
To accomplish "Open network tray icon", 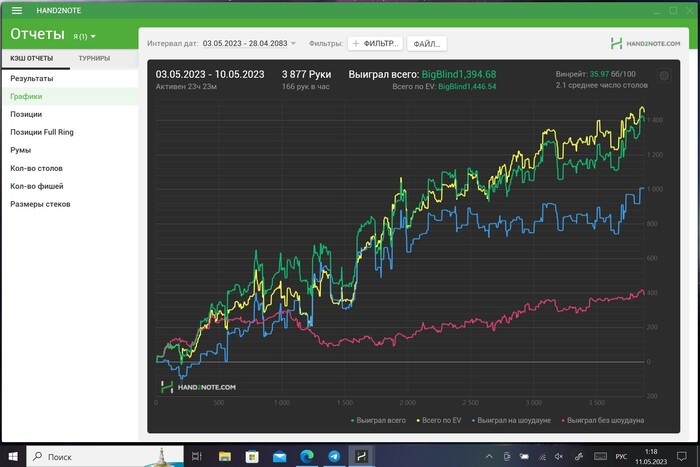I will (x=542, y=457).
